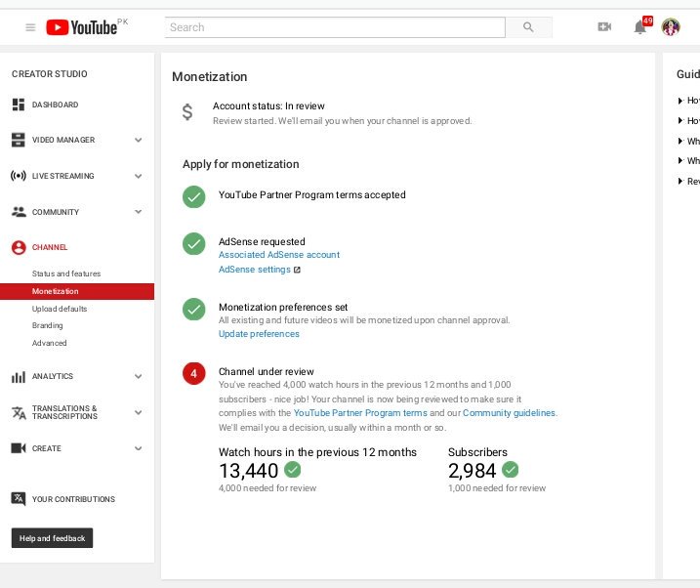Click the Translations & Transcriptions icon
This screenshot has height=588, width=700.
coord(19,412)
